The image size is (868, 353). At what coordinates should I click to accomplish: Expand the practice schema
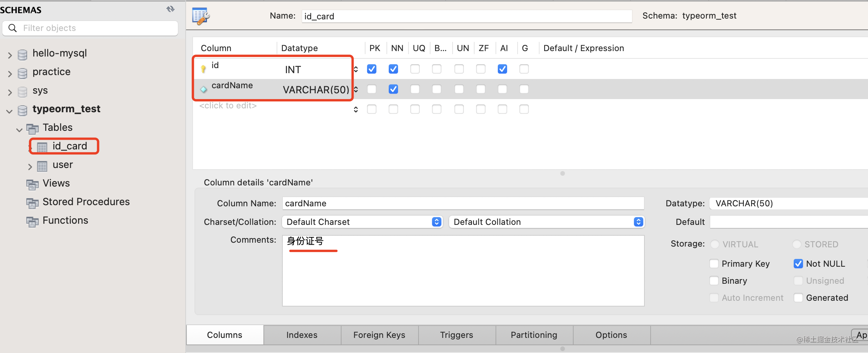10,74
